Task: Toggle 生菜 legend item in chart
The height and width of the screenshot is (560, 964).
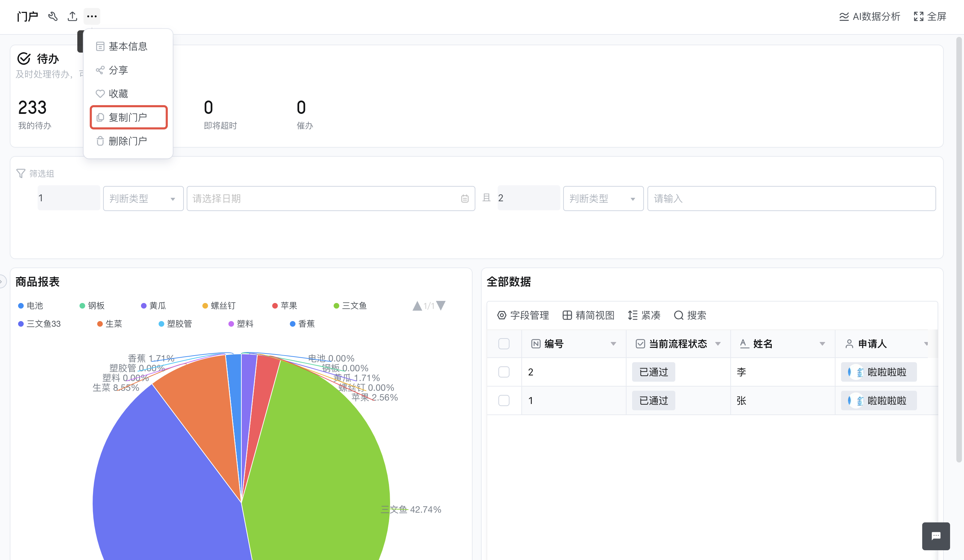Action: point(109,324)
